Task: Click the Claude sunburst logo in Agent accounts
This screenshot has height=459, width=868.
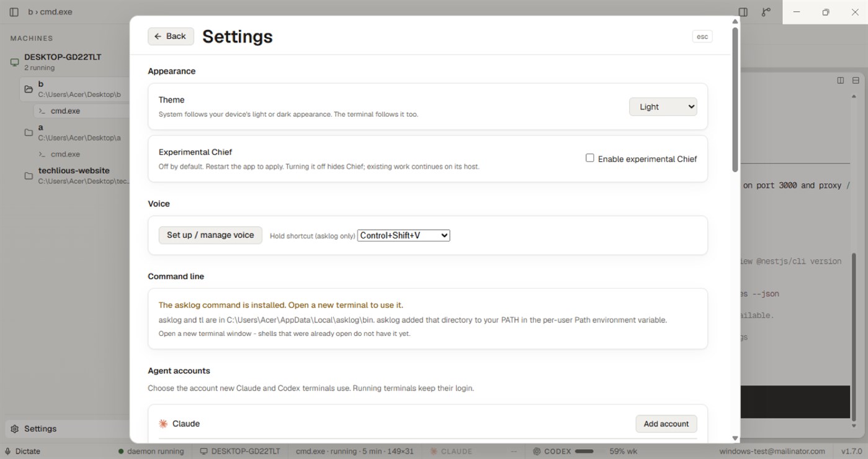Action: tap(163, 424)
